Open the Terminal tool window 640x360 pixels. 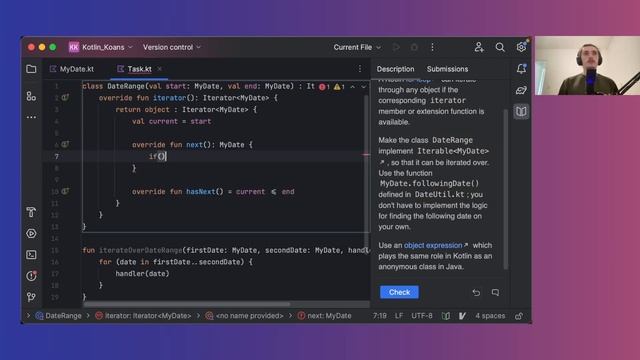click(x=31, y=255)
